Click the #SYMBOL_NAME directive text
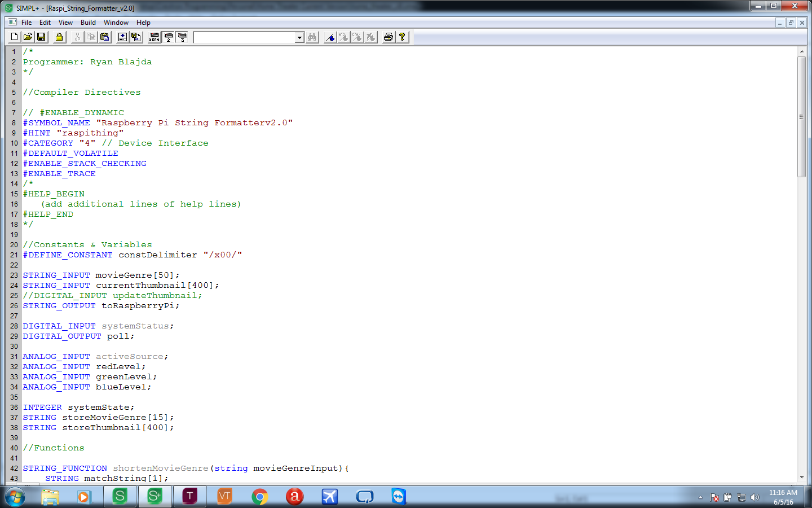 pyautogui.click(x=56, y=122)
